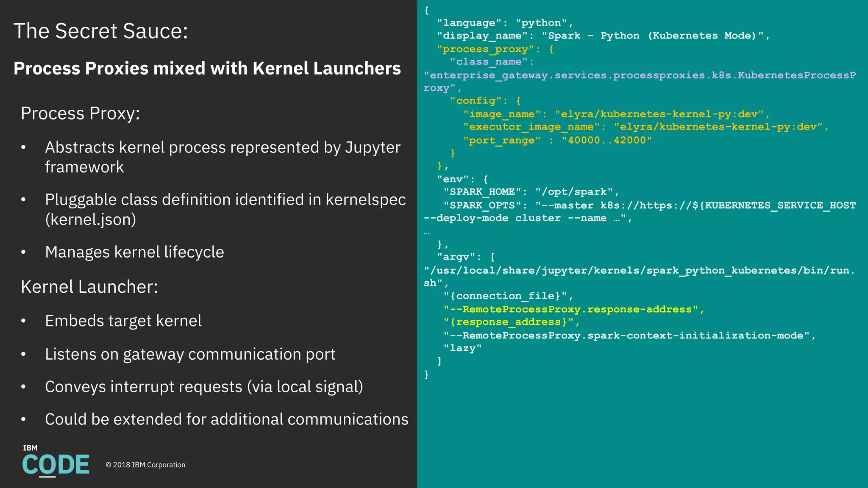Click the '"executor_image_name"' code line
Viewport: 868px width, 488px height.
click(x=646, y=127)
